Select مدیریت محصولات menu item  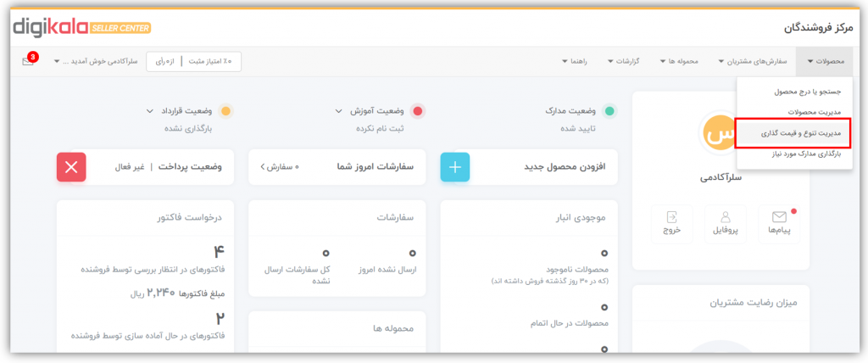[815, 111]
